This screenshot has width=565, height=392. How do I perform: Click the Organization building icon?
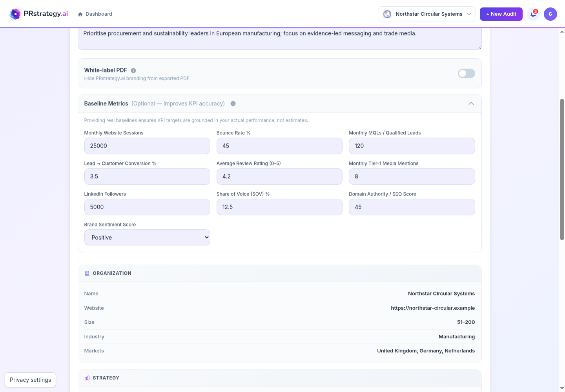click(87, 273)
